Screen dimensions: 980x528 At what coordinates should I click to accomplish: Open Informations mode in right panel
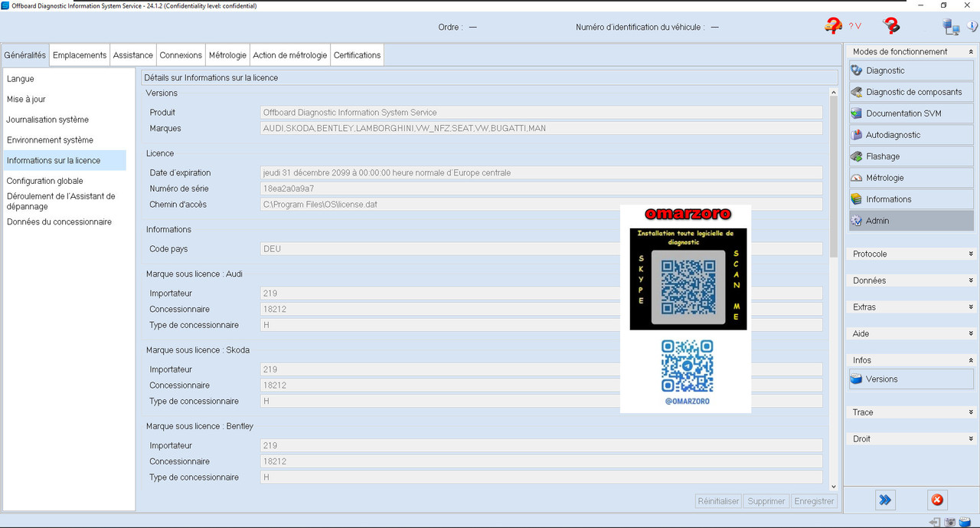pyautogui.click(x=911, y=199)
